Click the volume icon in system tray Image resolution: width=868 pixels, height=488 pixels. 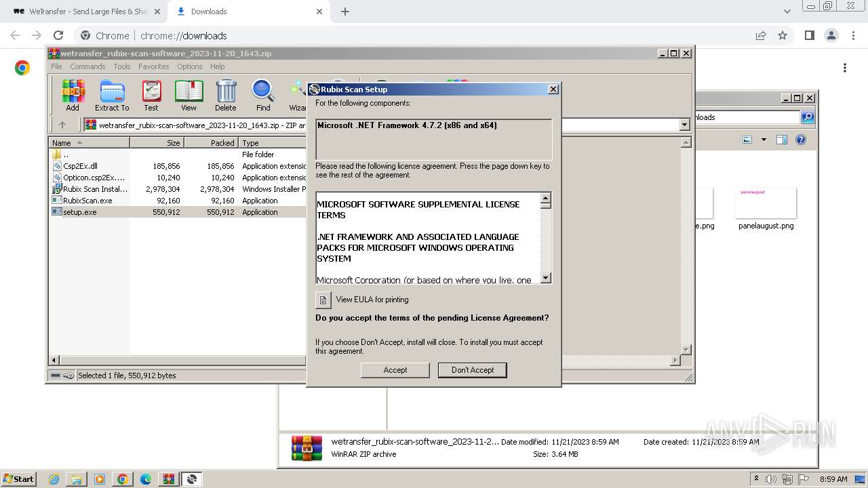click(x=771, y=479)
